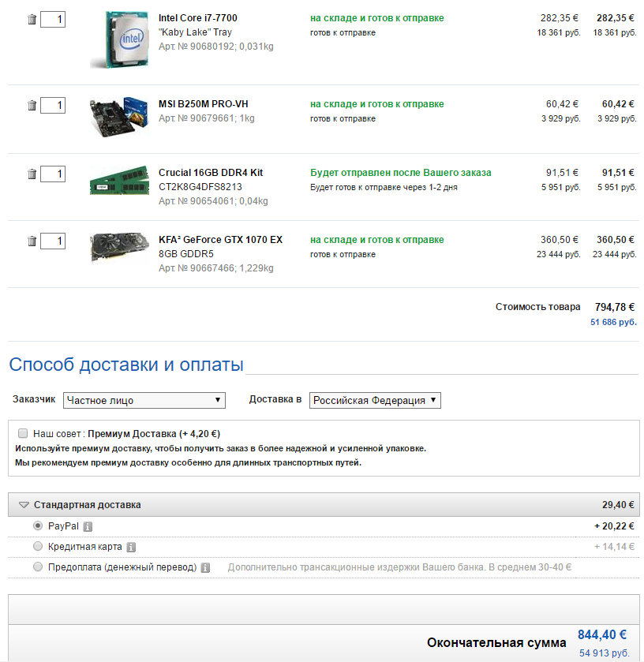Screen dimensions: 644x662
Task: Collapse the Стандартная доставка section
Action: click(x=24, y=505)
